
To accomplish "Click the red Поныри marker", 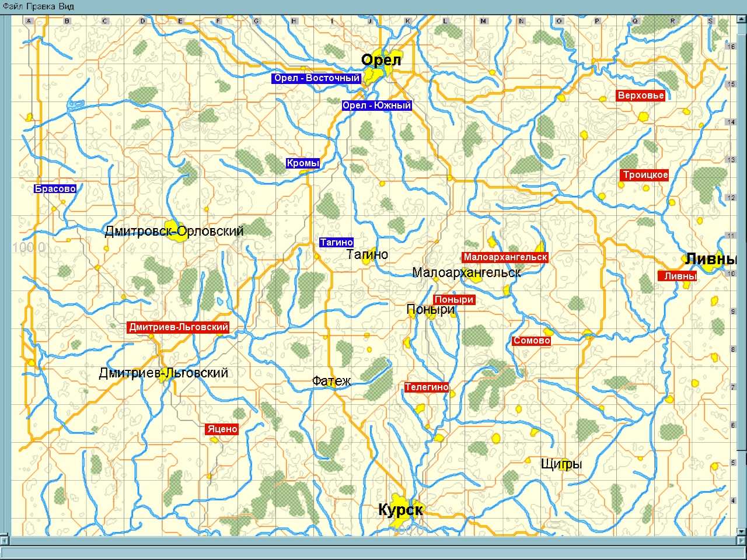I will pyautogui.click(x=454, y=300).
